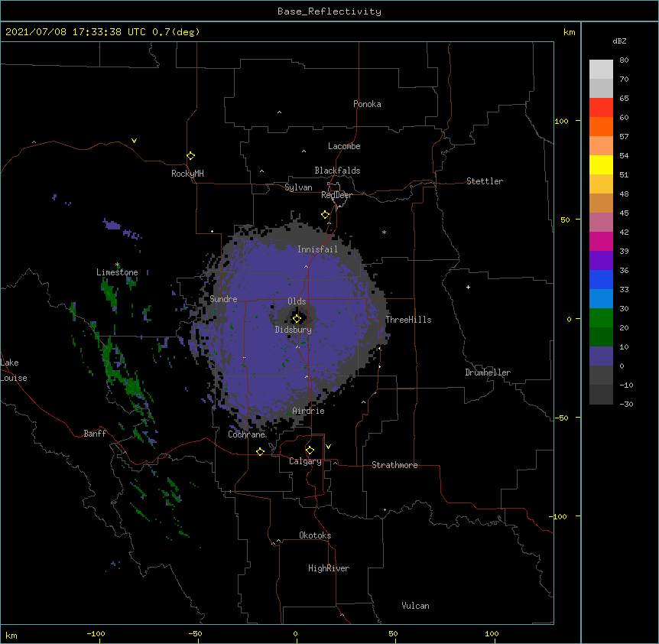Click the Ponoka city label

tap(367, 104)
